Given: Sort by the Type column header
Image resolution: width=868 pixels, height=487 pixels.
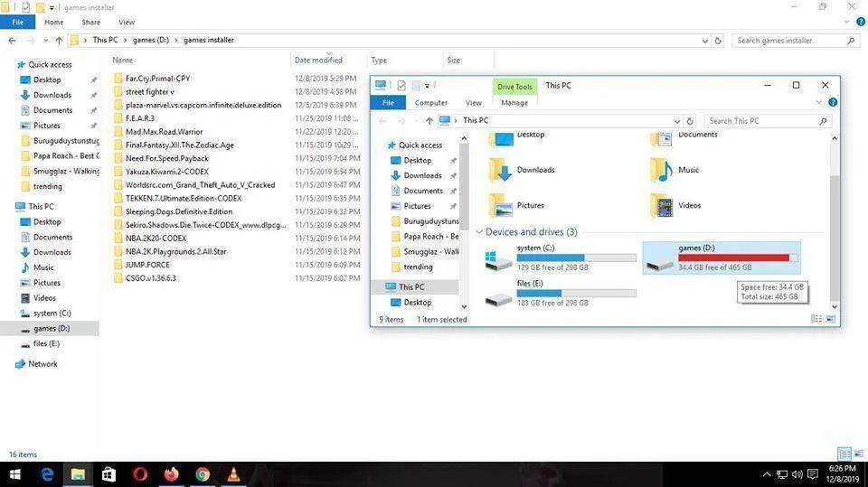Looking at the screenshot, I should (379, 61).
